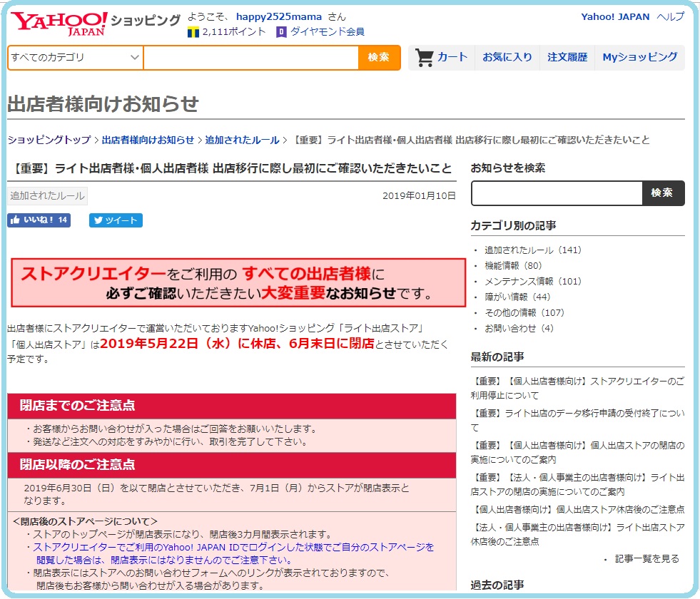Click the 過去の記事 sidebar heading

click(x=497, y=585)
